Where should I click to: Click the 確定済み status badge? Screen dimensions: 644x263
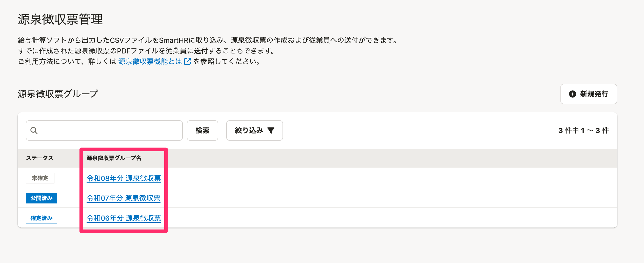point(42,218)
